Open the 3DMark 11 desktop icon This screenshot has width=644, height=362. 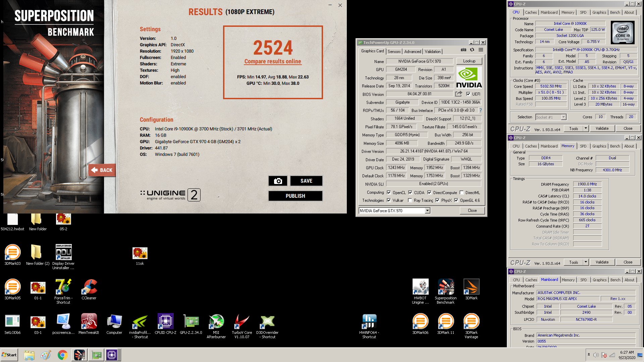coord(446,324)
